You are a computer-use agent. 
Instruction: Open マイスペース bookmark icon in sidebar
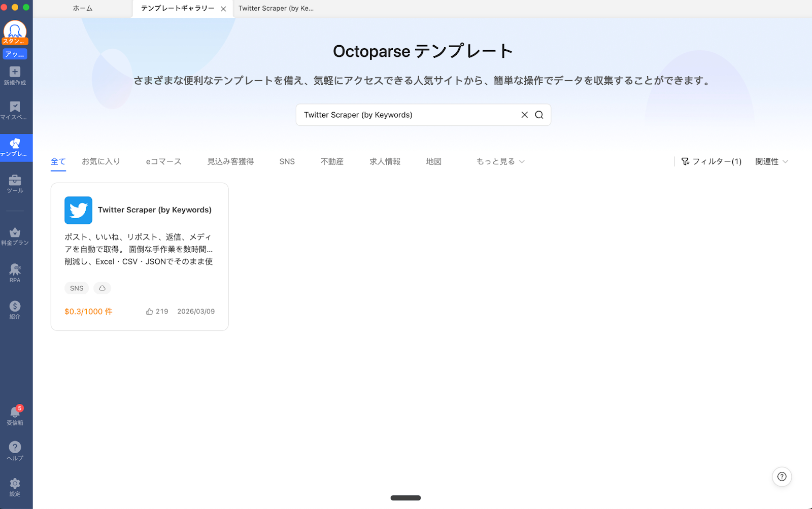click(x=15, y=107)
